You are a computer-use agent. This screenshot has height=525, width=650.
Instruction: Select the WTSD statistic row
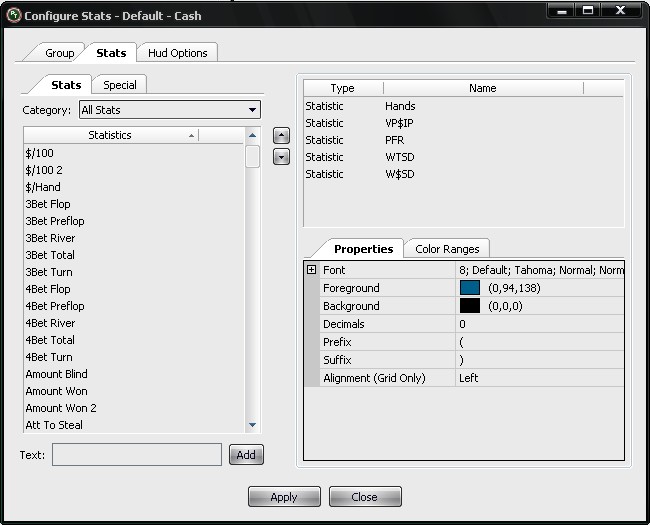463,157
